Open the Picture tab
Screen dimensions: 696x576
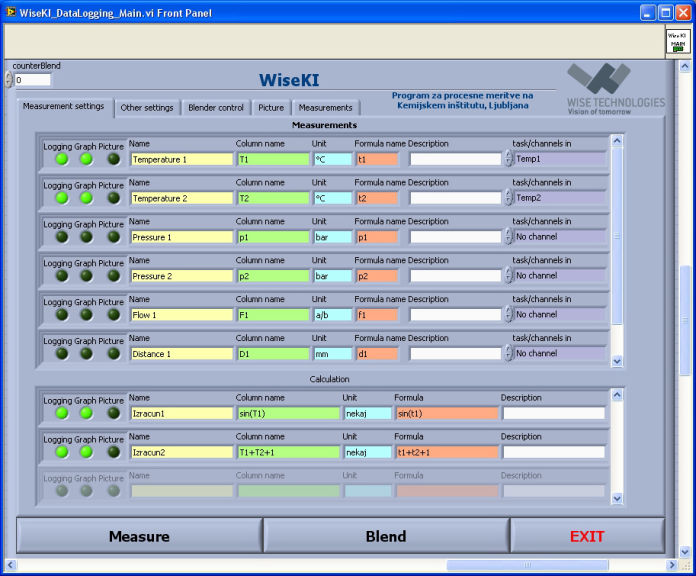point(271,108)
